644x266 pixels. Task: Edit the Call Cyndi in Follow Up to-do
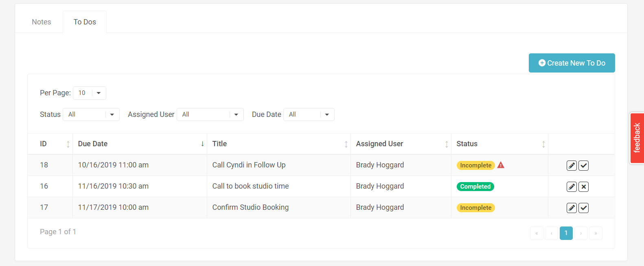click(x=572, y=165)
